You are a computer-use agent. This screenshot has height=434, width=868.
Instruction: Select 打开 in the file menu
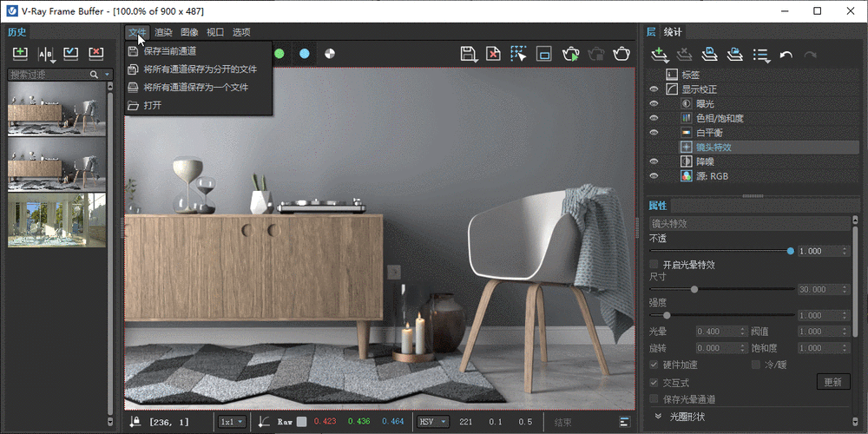tap(152, 105)
